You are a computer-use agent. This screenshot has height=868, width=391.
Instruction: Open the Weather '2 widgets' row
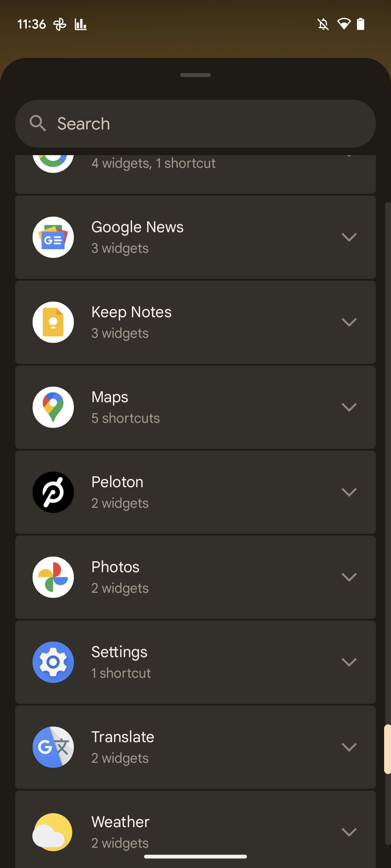(x=195, y=829)
